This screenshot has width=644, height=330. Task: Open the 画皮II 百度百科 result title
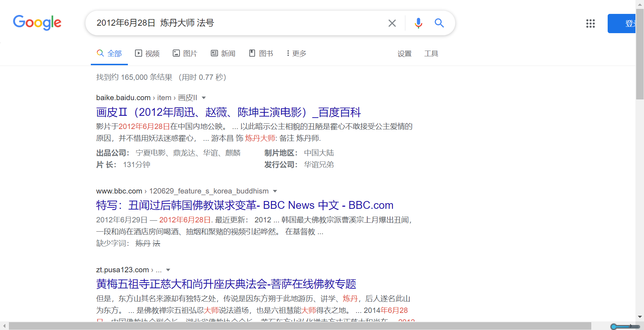228,112
